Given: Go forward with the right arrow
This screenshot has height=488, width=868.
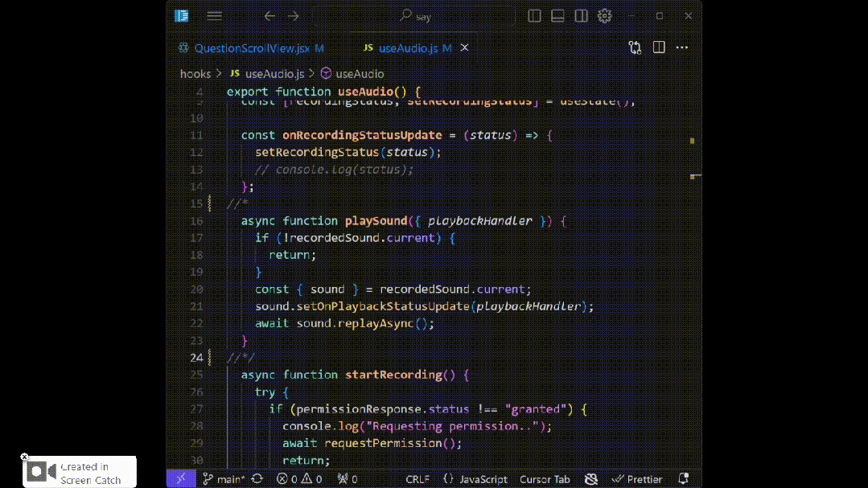Looking at the screenshot, I should 294,16.
